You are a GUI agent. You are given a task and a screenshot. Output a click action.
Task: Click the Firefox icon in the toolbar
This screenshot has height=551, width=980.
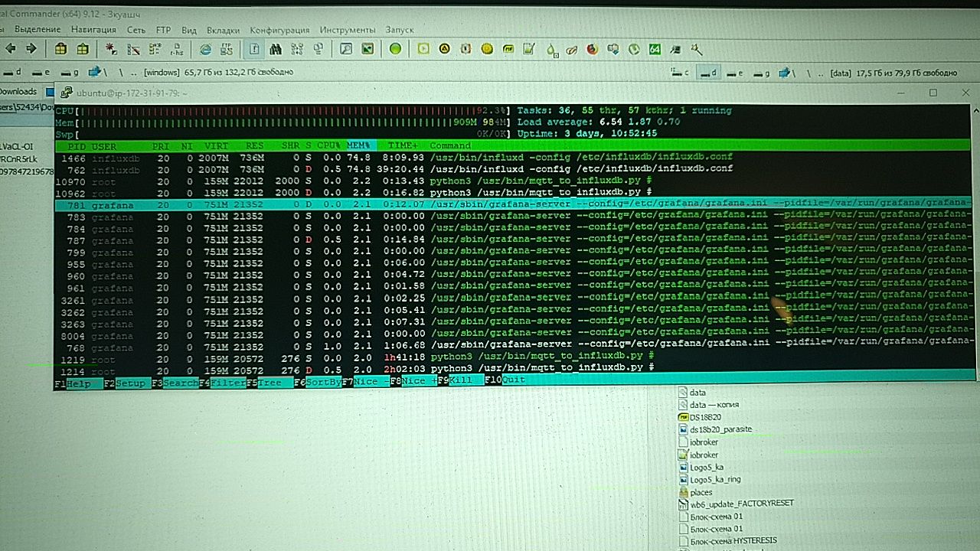pyautogui.click(x=592, y=49)
